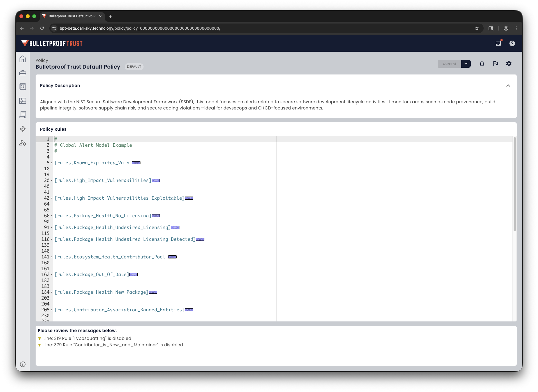Open the Home icon in the sidebar
The image size is (538, 392).
pos(23,59)
